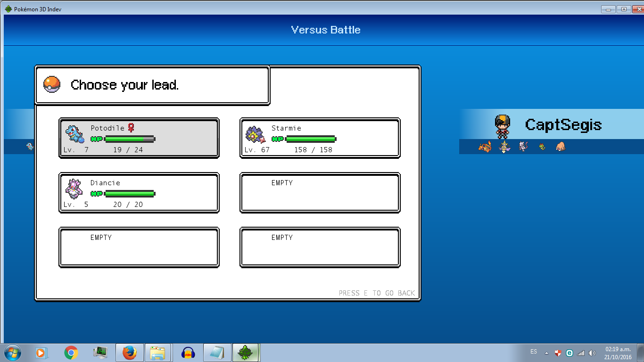Click the Diancie sprite icon
Image resolution: width=644 pixels, height=362 pixels.
[x=74, y=189]
